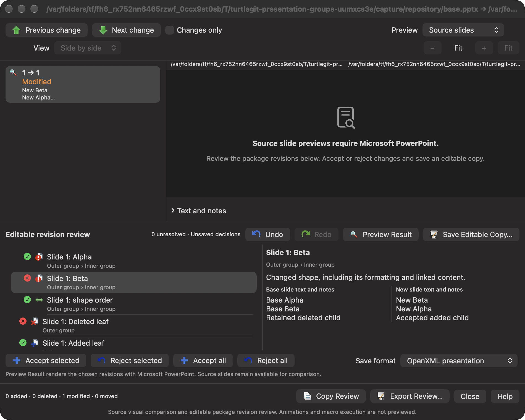
Task: Click the zoom out minus button
Action: coord(432,48)
